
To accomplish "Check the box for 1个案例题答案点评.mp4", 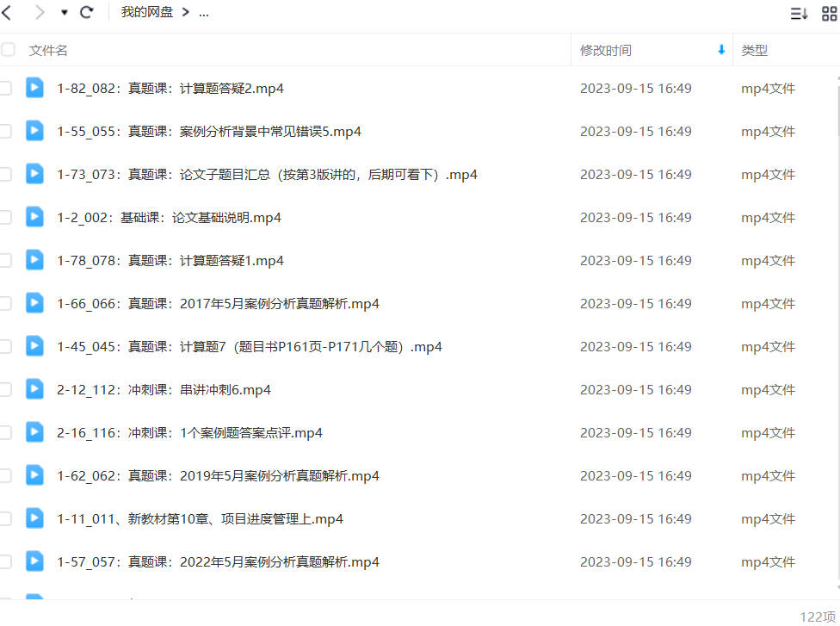I will pyautogui.click(x=5, y=432).
